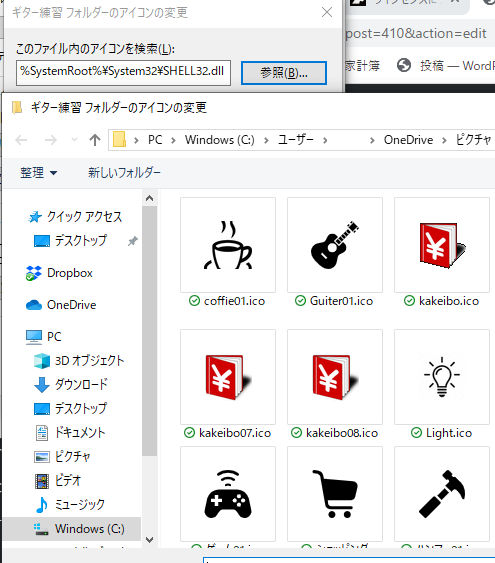Choose the kakeibo08.ico red book icon
Viewport: 495px width, 563px height.
click(335, 377)
